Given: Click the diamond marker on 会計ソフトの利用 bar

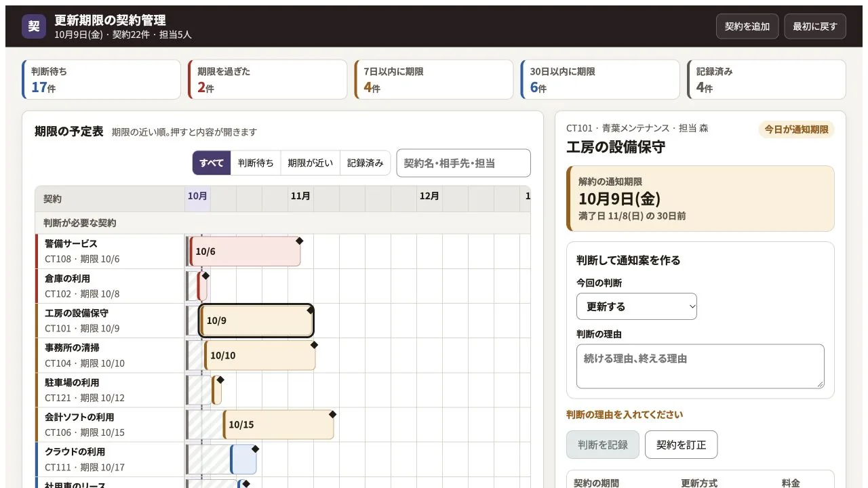Looking at the screenshot, I should (x=332, y=414).
